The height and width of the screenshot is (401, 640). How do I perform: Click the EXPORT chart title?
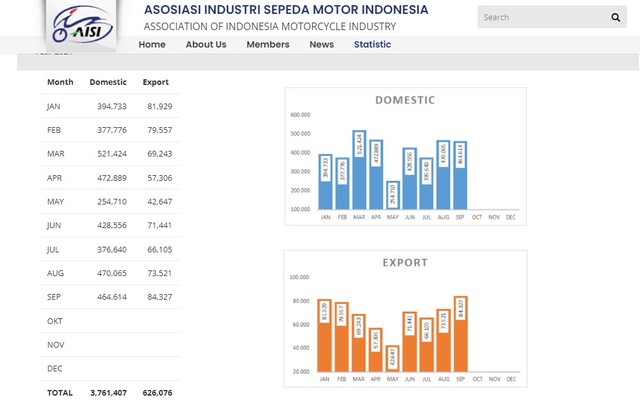click(405, 263)
